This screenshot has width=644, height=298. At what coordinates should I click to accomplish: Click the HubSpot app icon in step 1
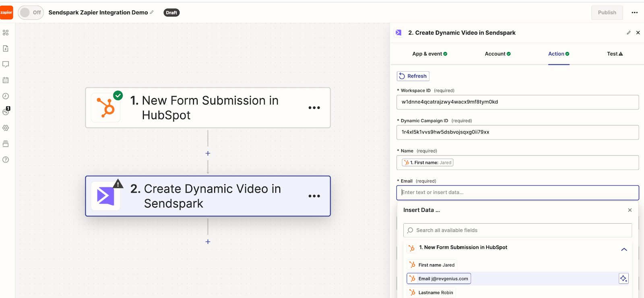[x=105, y=108]
